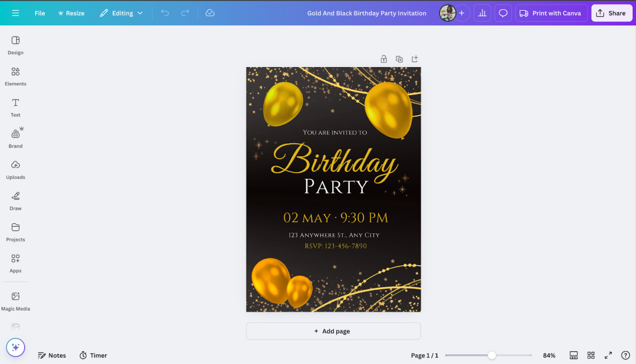Open the comments speech bubble
This screenshot has height=364, width=636.
pyautogui.click(x=503, y=13)
